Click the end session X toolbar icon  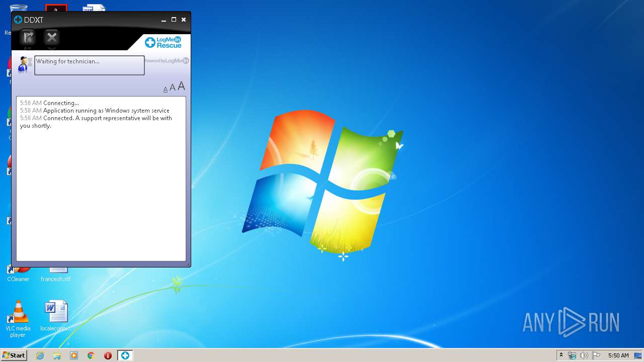(x=51, y=37)
